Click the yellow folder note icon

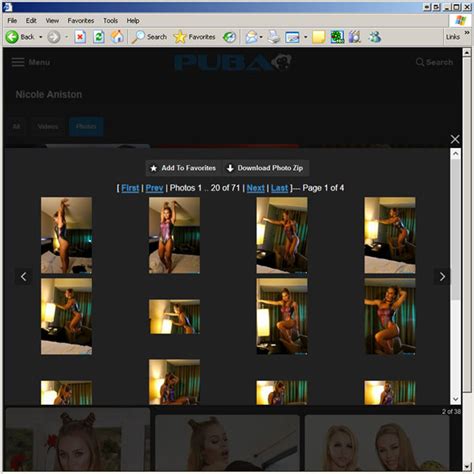tap(319, 37)
